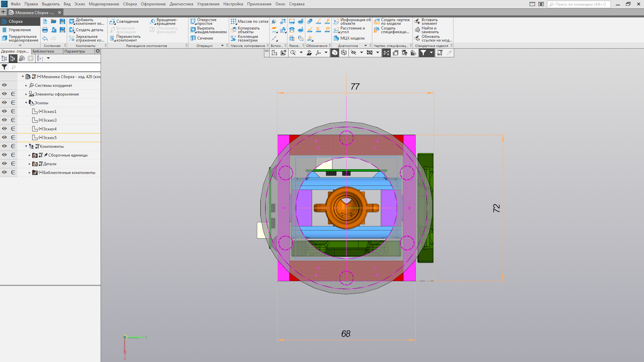This screenshot has height=362, width=644.
Task: Open the Диагностика menu
Action: click(181, 4)
